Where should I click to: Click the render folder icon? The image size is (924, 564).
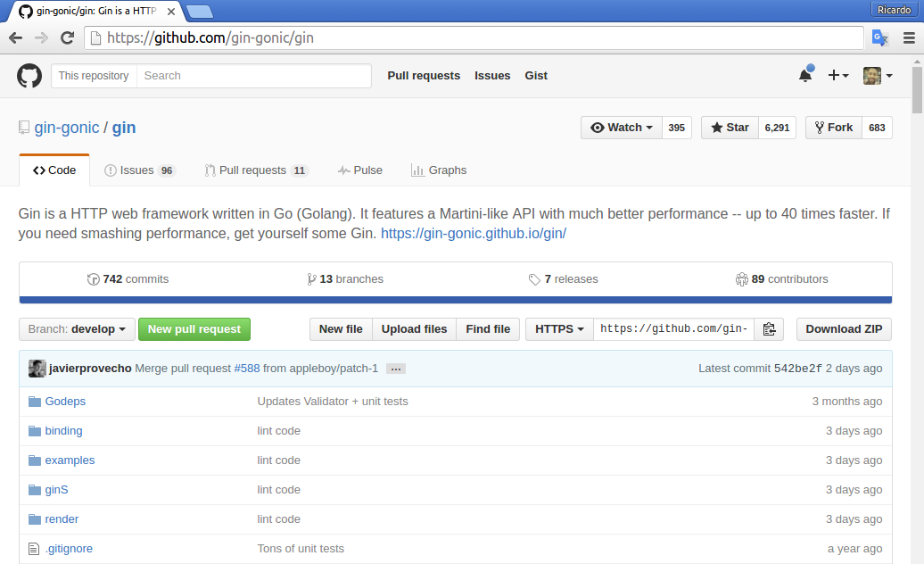coord(35,519)
